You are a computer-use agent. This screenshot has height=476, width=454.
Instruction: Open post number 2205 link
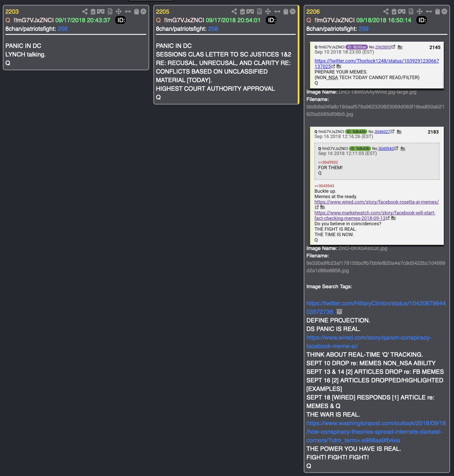163,12
